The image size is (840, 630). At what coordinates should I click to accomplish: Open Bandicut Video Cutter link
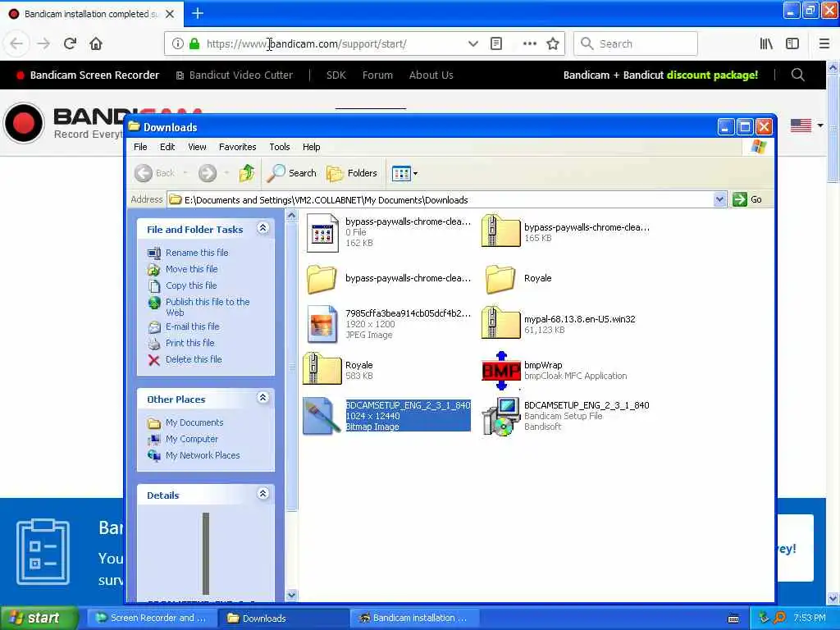click(235, 75)
